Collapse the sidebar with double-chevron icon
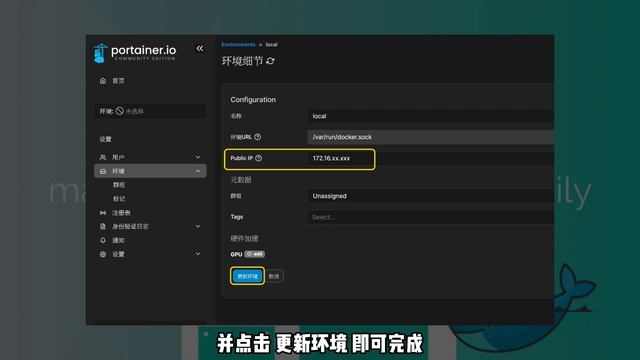Viewport: 640px width, 360px height. point(200,49)
